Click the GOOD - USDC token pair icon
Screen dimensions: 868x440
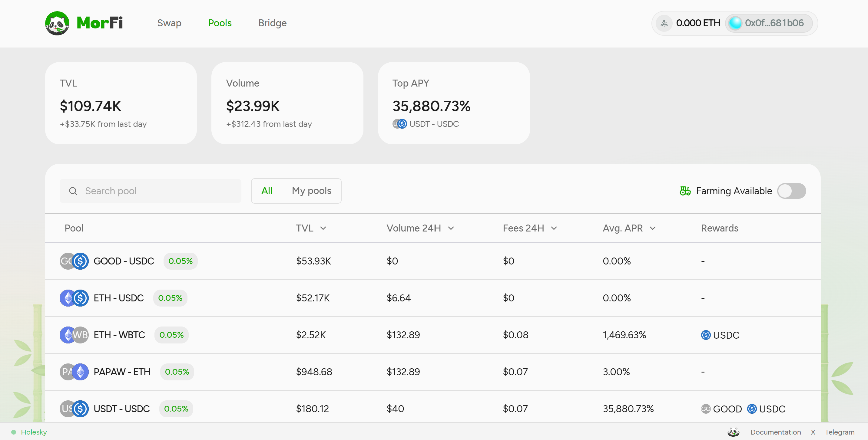(74, 261)
